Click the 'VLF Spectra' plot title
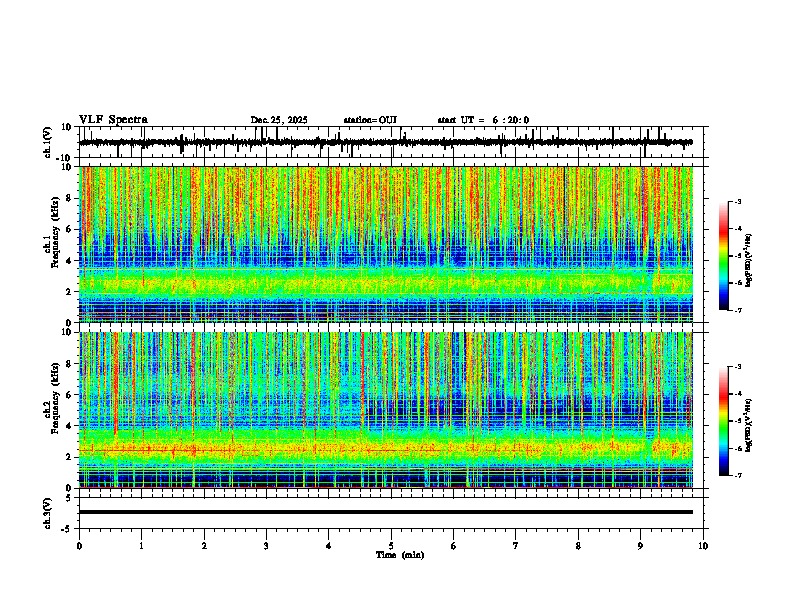792x612 pixels. pyautogui.click(x=113, y=120)
